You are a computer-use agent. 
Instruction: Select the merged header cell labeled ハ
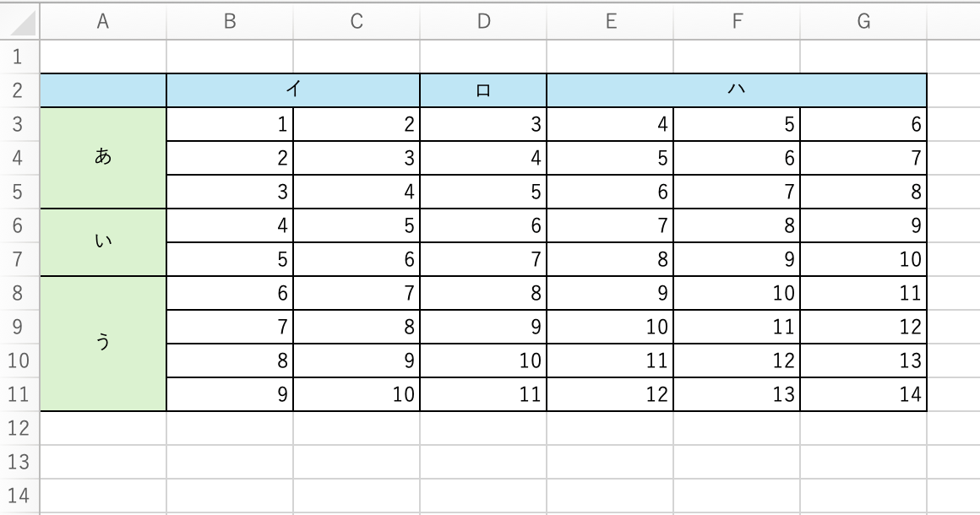click(737, 90)
